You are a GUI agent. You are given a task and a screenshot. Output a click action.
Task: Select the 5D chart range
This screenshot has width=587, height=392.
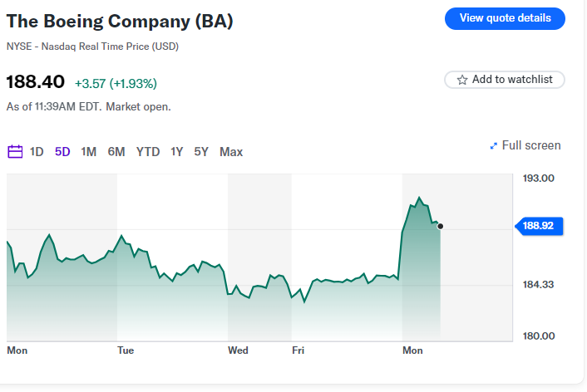tap(62, 152)
